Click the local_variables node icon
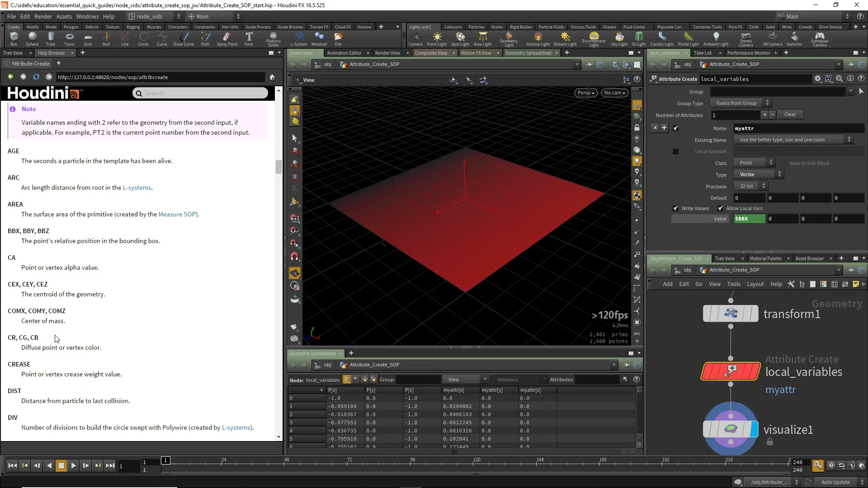 731,371
